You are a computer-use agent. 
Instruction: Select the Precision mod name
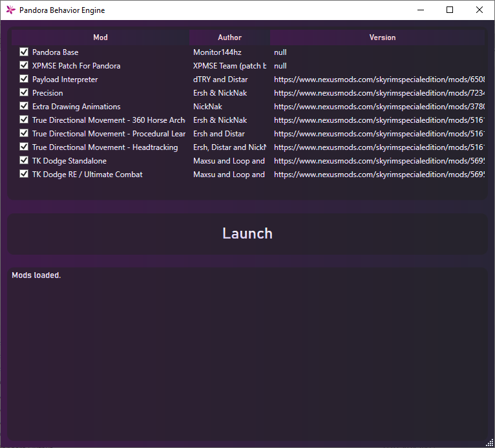pos(47,93)
